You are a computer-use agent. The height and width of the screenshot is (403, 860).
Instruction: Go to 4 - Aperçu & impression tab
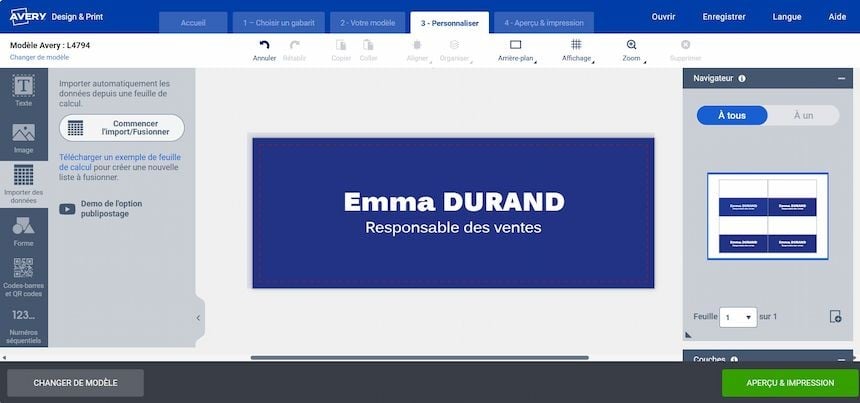coord(544,23)
